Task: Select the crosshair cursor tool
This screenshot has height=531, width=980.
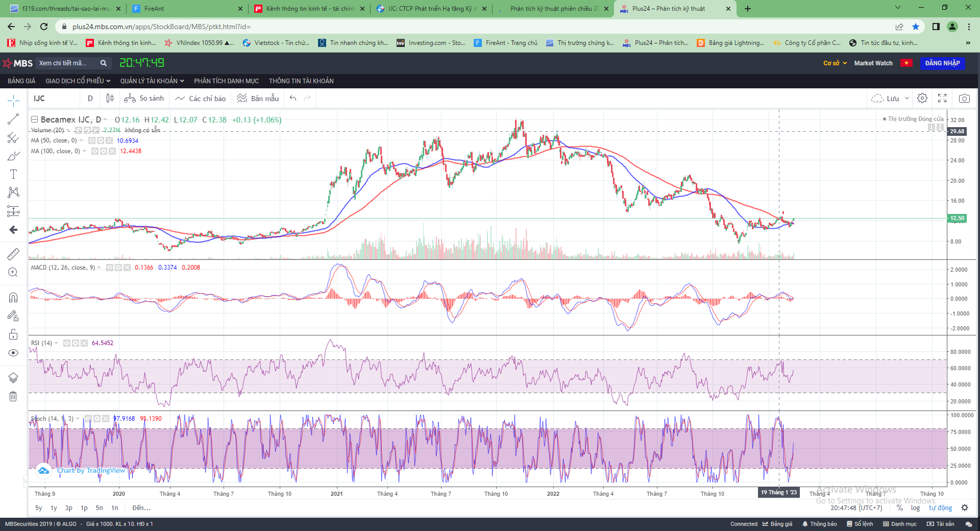Action: tap(13, 101)
